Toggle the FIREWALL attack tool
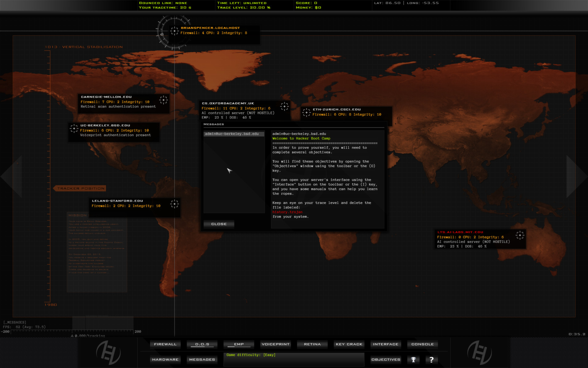 point(165,344)
